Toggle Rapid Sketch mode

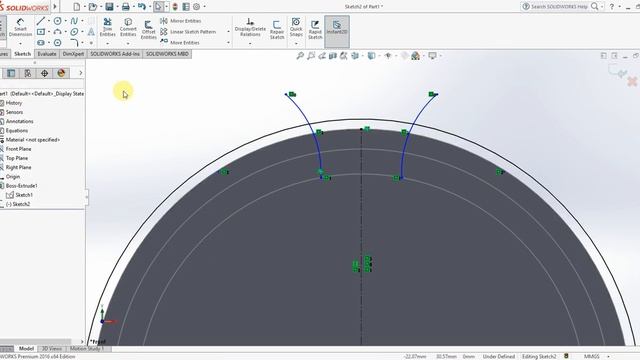pos(315,30)
